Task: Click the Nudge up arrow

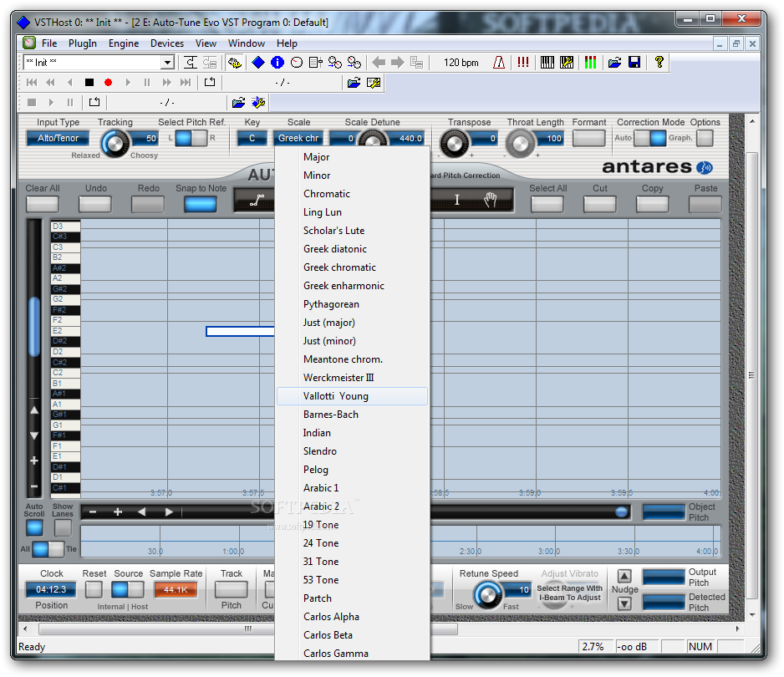Action: (624, 577)
